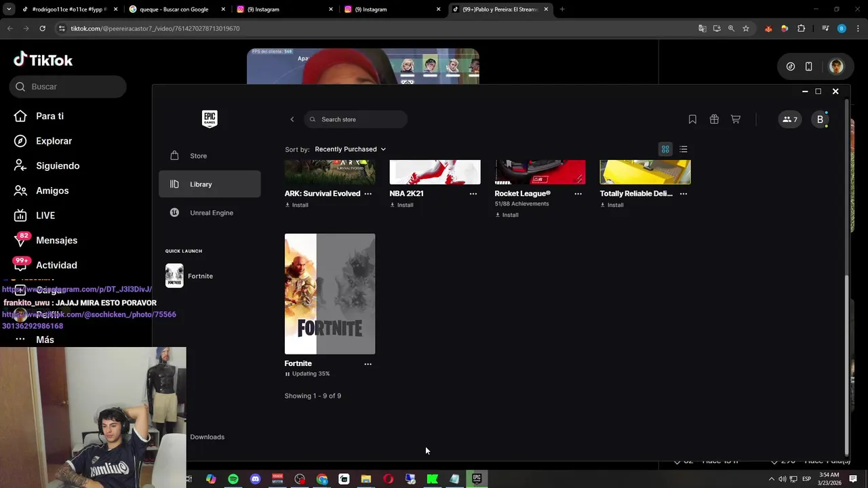This screenshot has width=868, height=488.
Task: Open options menu for NBA 2K21
Action: 473,194
